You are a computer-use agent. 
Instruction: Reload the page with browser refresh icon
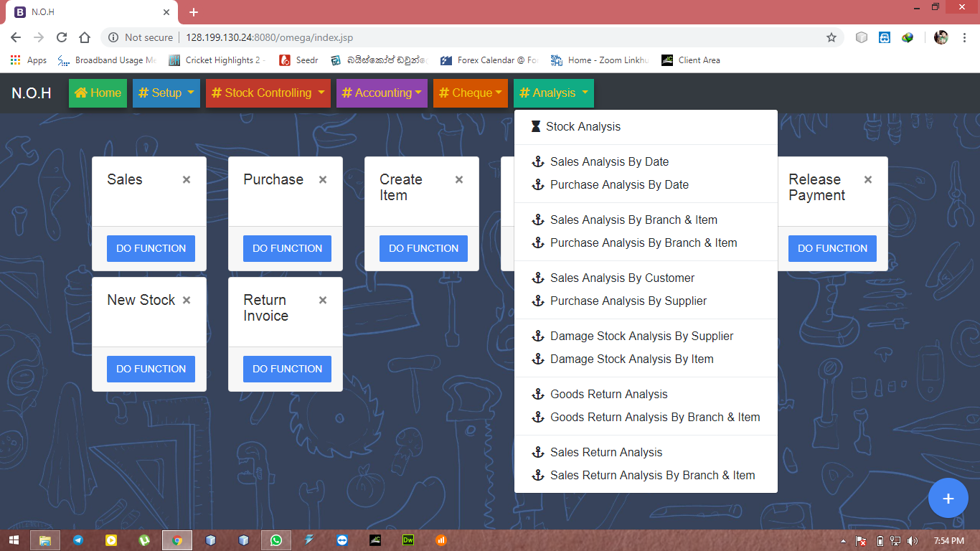tap(62, 37)
